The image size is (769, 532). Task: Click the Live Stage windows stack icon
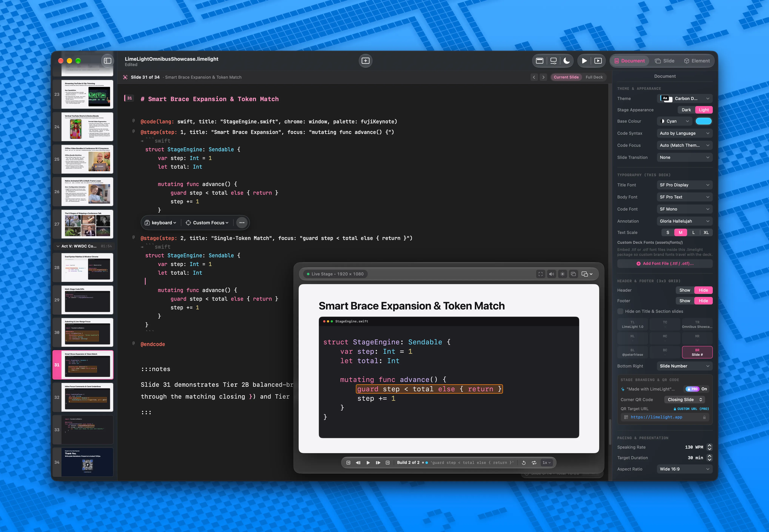pos(573,274)
